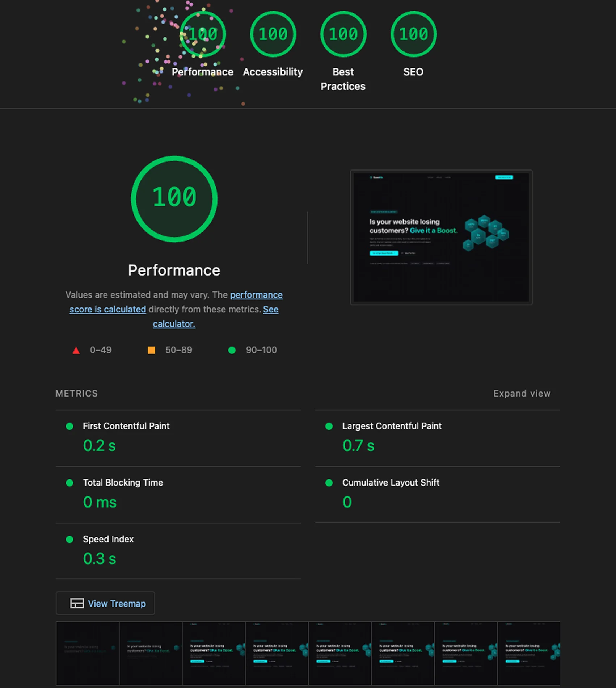Click the red triangle 0–49 legend icon
The height and width of the screenshot is (688, 616).
coord(76,350)
